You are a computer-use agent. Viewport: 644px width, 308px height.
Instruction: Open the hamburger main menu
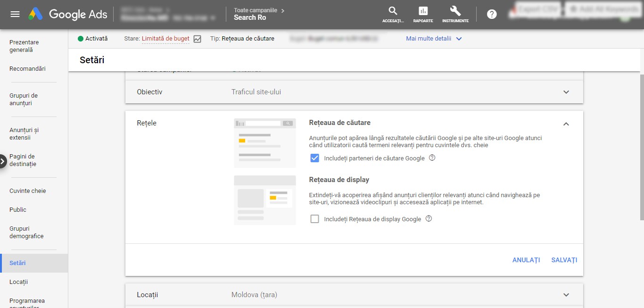click(15, 14)
